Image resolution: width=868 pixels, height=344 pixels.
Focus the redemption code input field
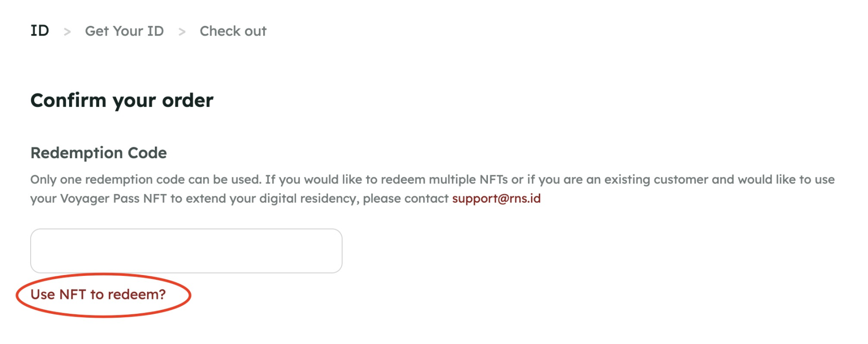[186, 251]
